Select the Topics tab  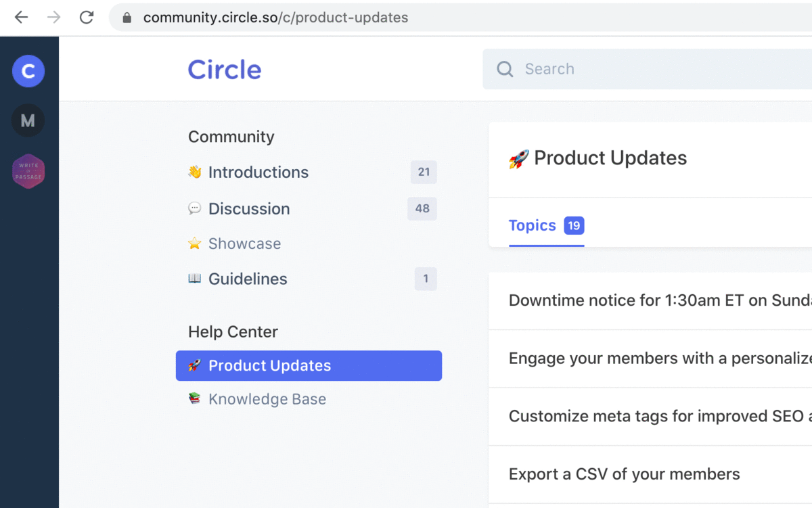click(x=532, y=225)
